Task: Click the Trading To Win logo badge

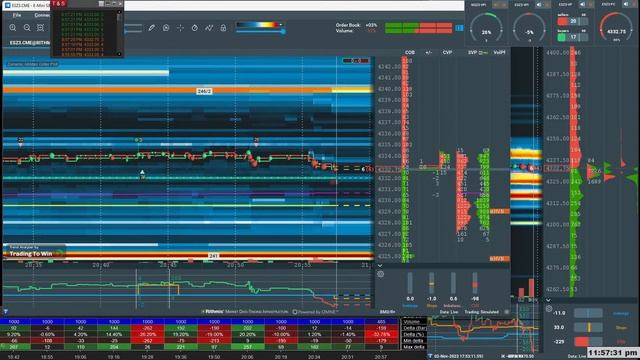Action: pyautogui.click(x=35, y=251)
